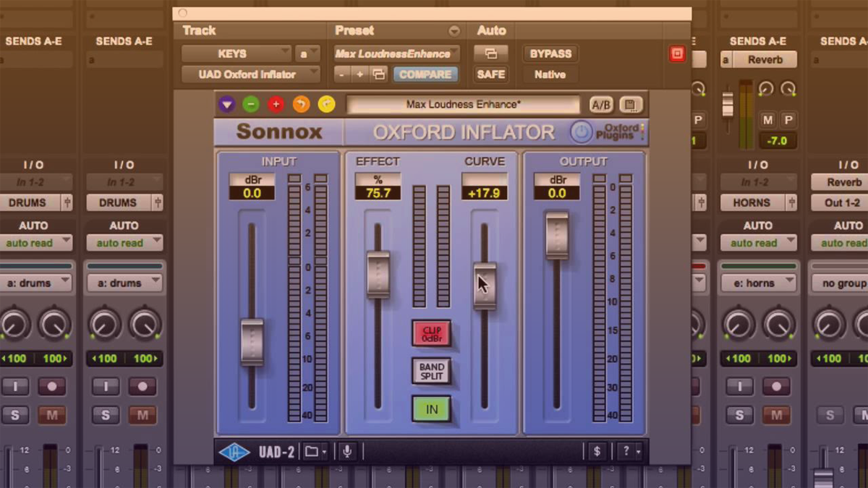868x488 pixels.
Task: Toggle the Inflator blue power icon
Action: pos(581,132)
